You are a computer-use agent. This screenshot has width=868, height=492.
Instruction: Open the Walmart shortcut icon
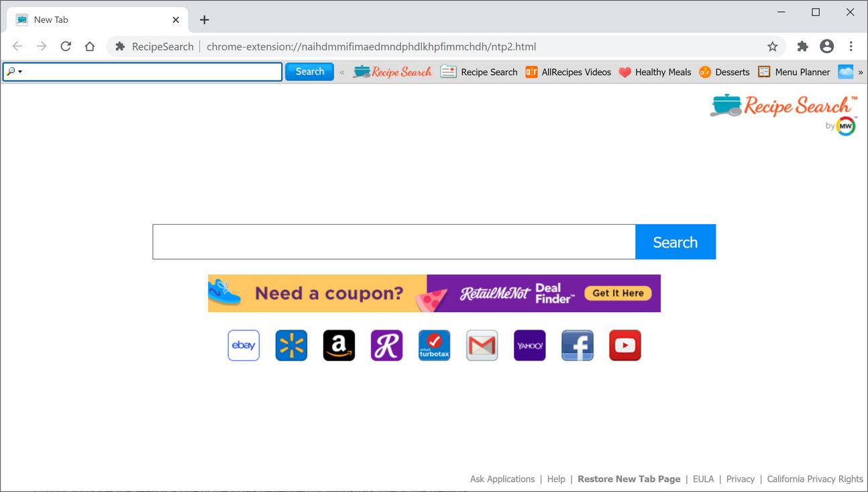pyautogui.click(x=291, y=345)
